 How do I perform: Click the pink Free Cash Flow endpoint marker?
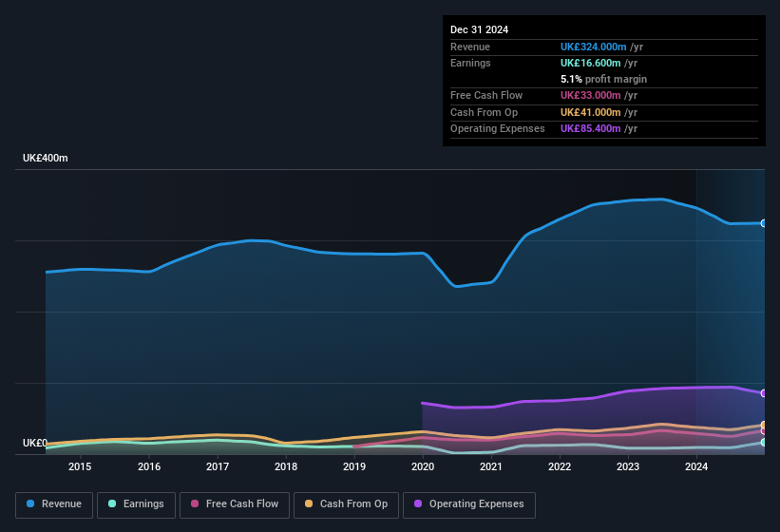pyautogui.click(x=764, y=431)
